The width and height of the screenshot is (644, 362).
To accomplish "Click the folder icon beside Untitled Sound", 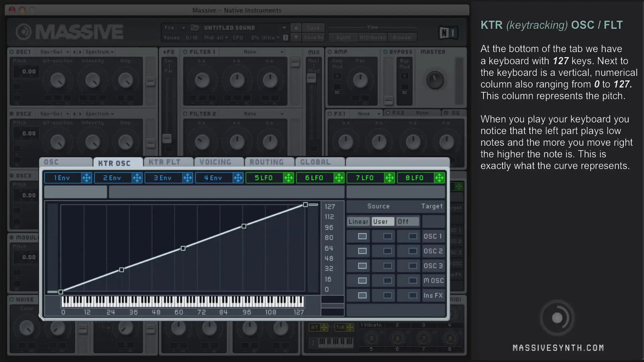I will pyautogui.click(x=195, y=27).
